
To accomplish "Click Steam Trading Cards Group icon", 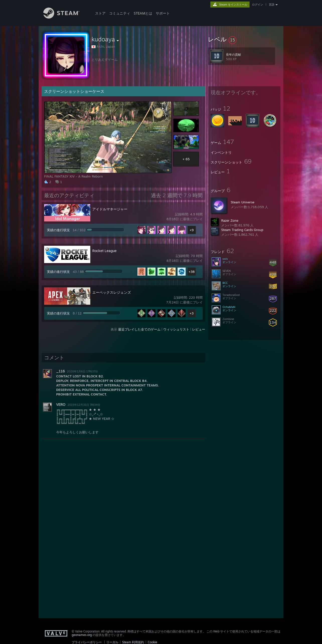I will click(x=215, y=231).
